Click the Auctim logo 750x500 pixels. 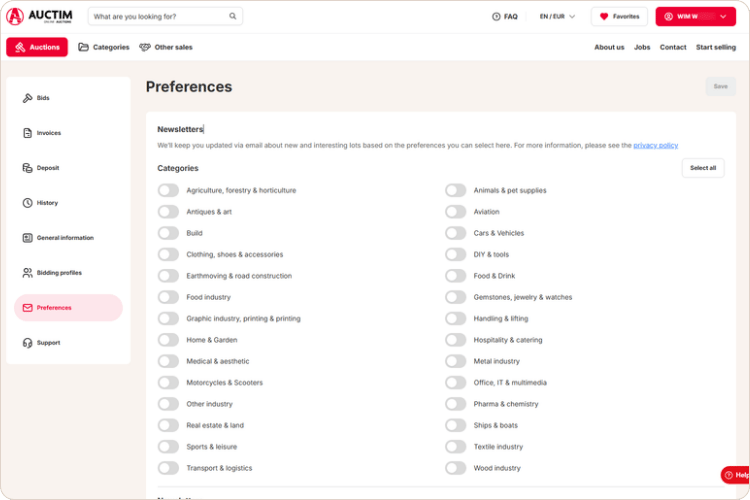click(39, 16)
